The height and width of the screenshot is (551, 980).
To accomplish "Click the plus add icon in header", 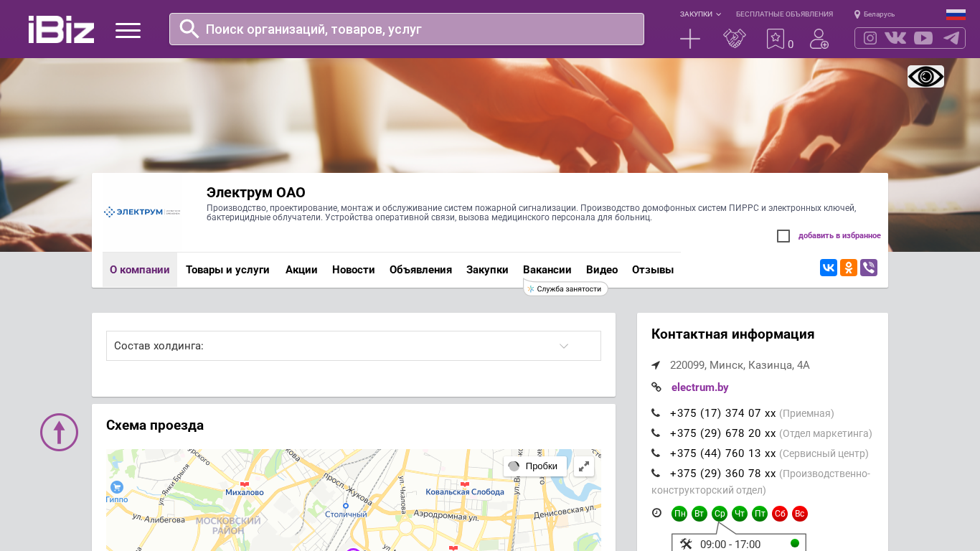I will (689, 39).
